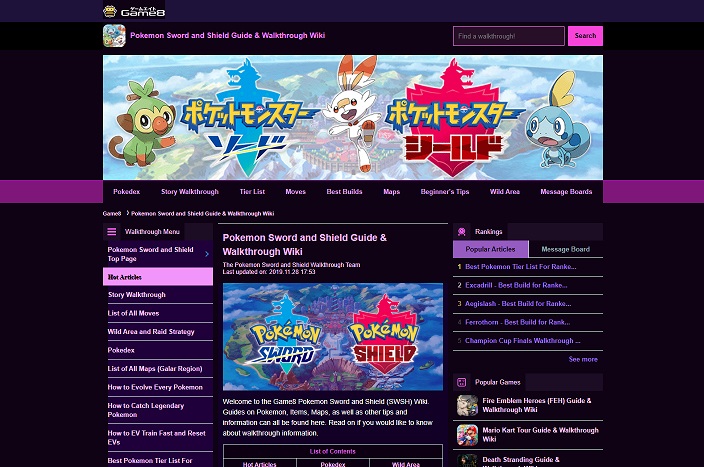
Task: Select the Hot Articles sidebar item
Action: tap(158, 277)
